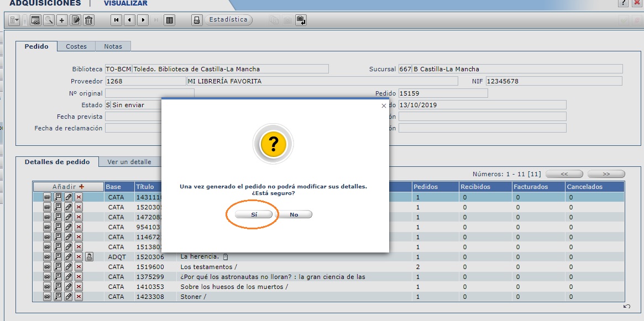644x321 pixels.
Task: Open the toolbar options dropdown menu
Action: (x=14, y=20)
